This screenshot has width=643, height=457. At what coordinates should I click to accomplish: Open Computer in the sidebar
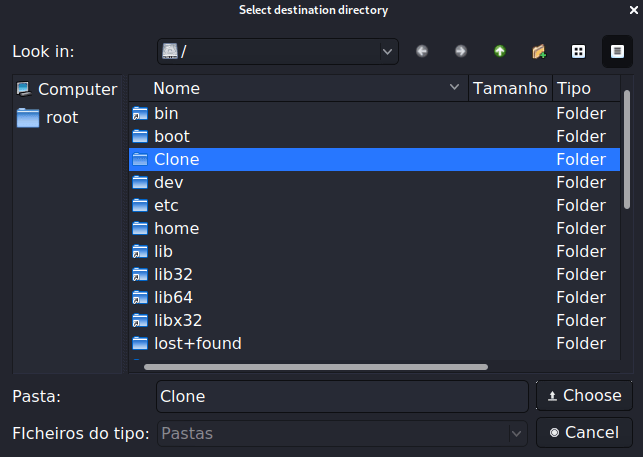(67, 89)
